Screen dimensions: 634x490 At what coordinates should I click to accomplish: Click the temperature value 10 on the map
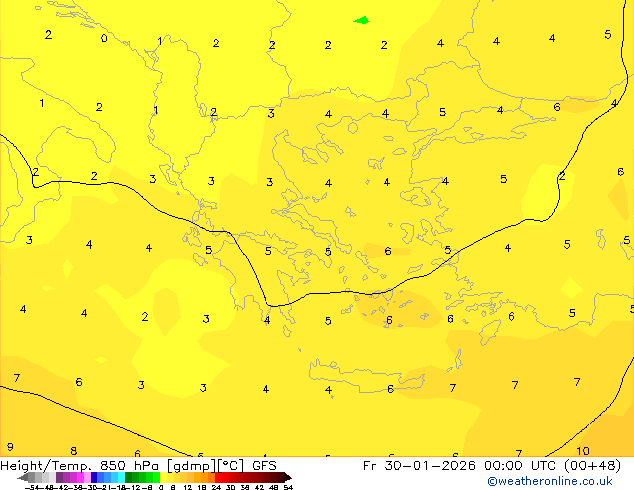(x=582, y=451)
